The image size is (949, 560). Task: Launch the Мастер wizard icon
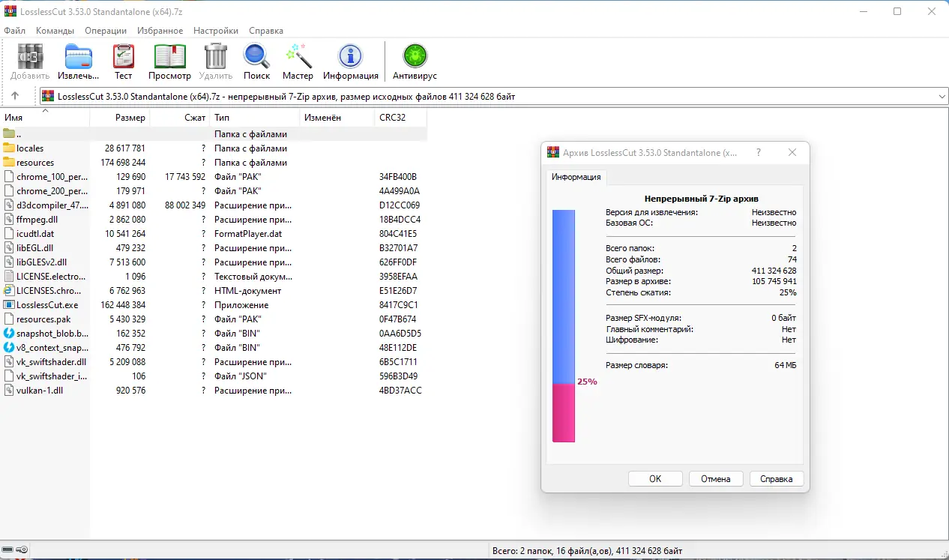coord(298,56)
